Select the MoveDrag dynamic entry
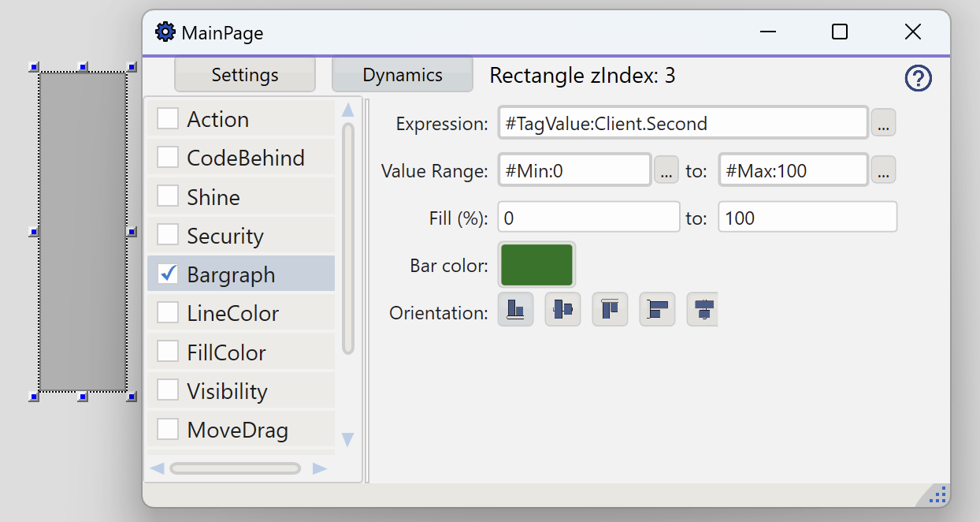 237,430
